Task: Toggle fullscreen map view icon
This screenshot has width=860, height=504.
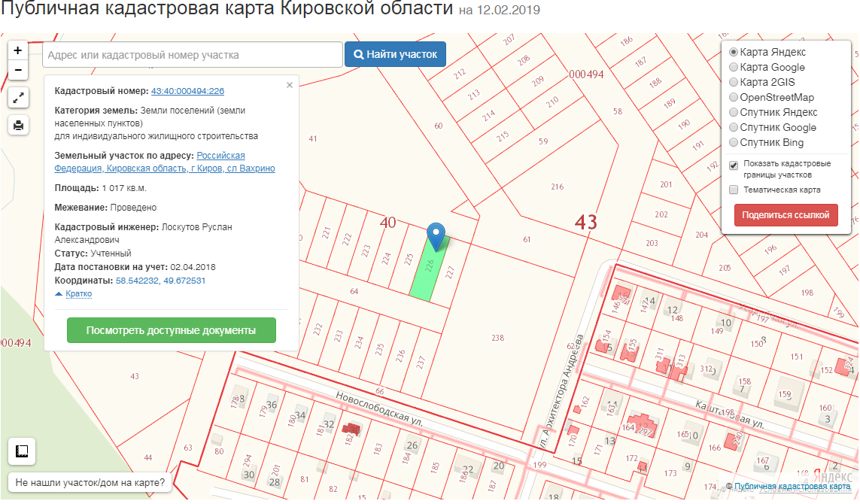Action: [x=18, y=97]
